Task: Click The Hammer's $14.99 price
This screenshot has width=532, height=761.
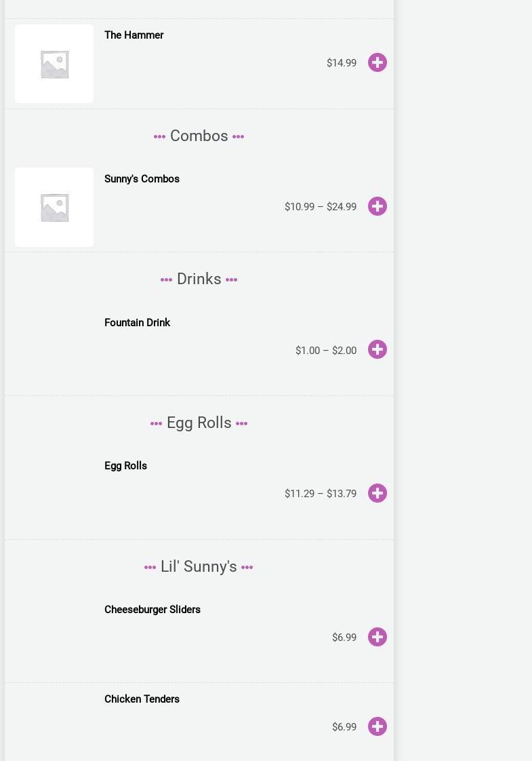Action: point(342,63)
